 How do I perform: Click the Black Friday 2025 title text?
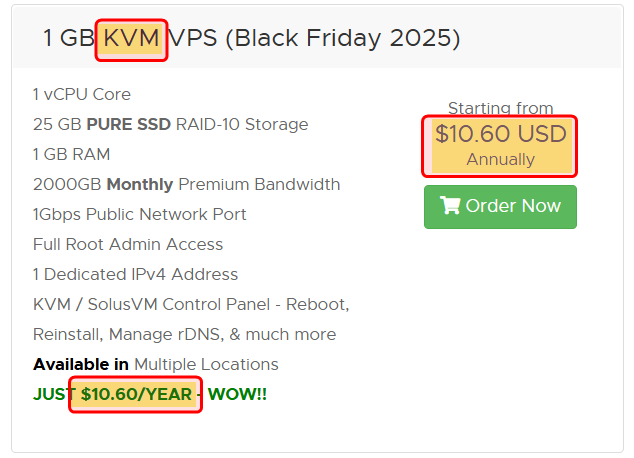tap(343, 39)
